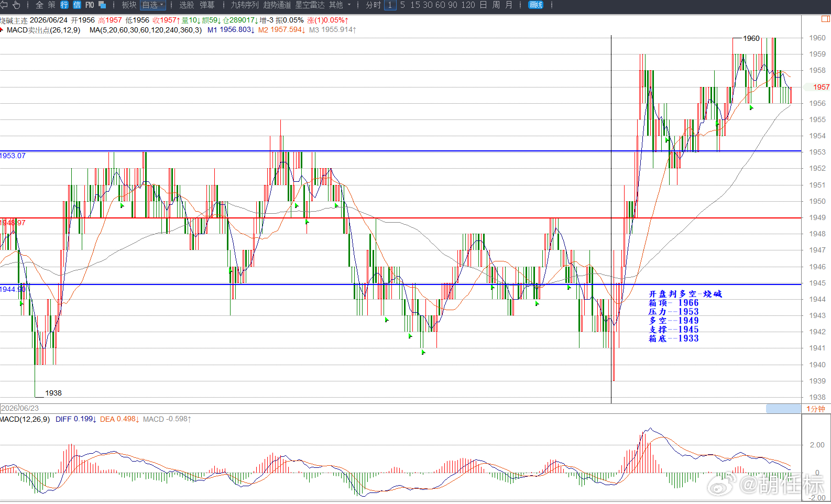831x504 pixels.
Task: Click the 仓289017 open interest value
Action: (240, 20)
